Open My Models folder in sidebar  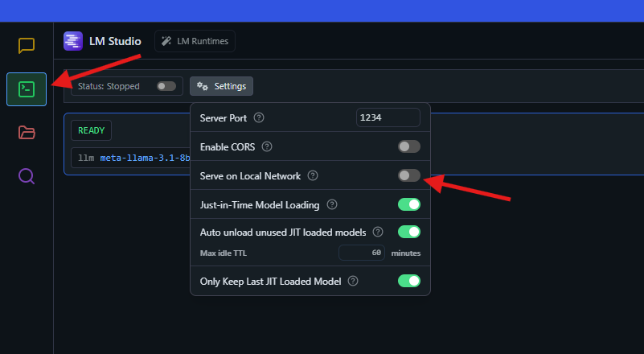click(27, 133)
